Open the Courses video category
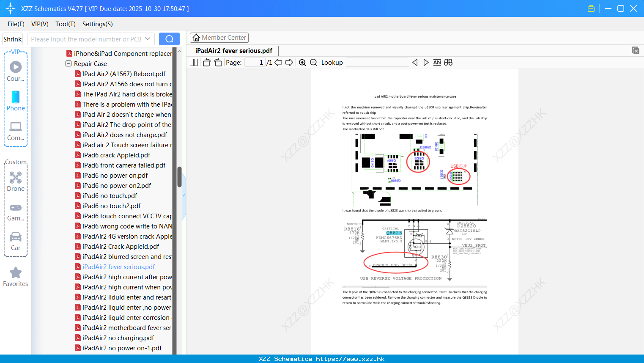Image resolution: width=644 pixels, height=363 pixels. point(16,71)
